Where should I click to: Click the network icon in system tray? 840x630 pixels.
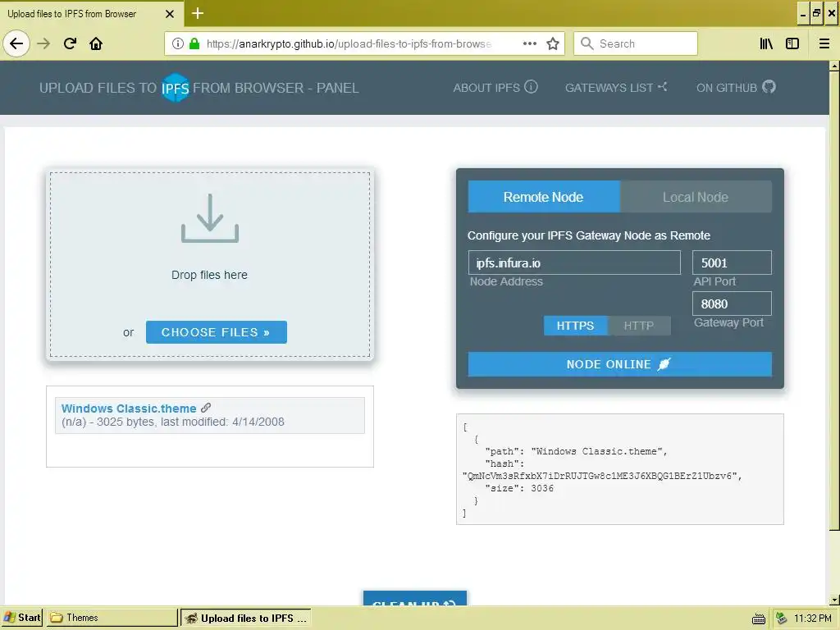pyautogui.click(x=781, y=619)
